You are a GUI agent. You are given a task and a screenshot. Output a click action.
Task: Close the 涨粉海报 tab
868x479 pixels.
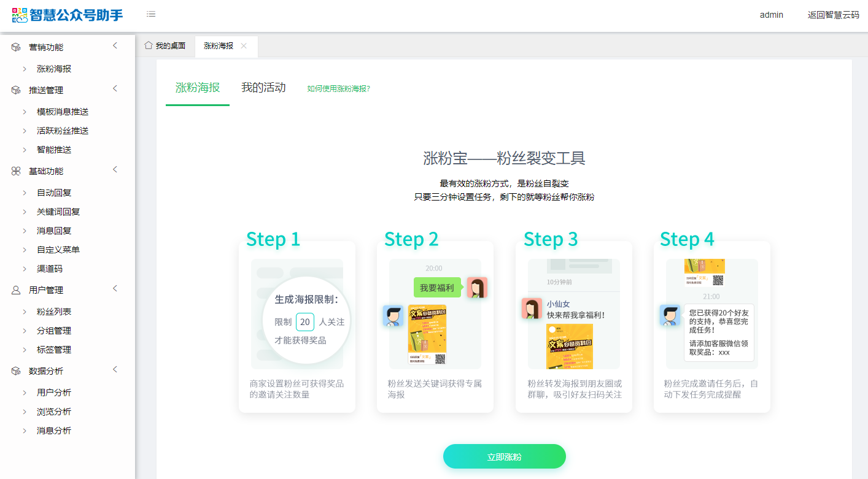pyautogui.click(x=244, y=46)
